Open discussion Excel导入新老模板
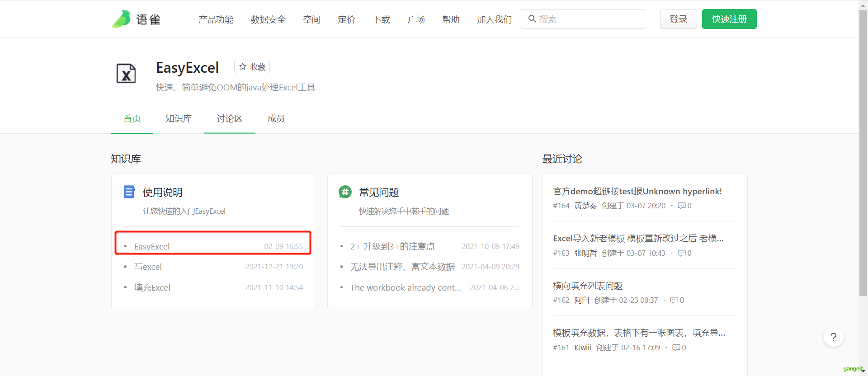This screenshot has height=376, width=868. click(638, 238)
